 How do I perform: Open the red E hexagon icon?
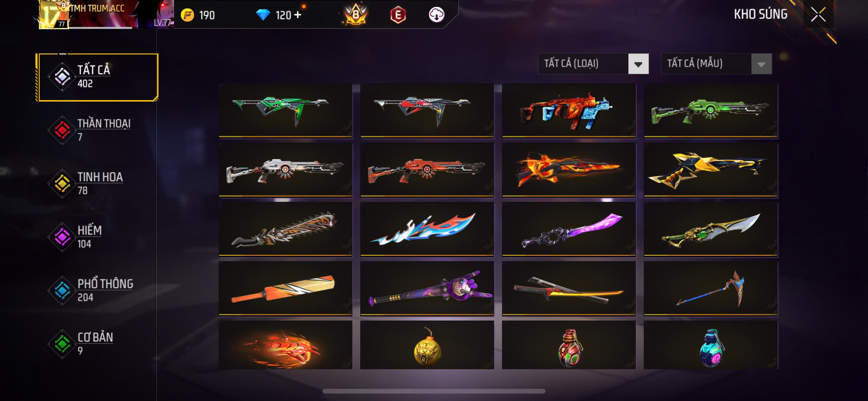click(x=398, y=15)
